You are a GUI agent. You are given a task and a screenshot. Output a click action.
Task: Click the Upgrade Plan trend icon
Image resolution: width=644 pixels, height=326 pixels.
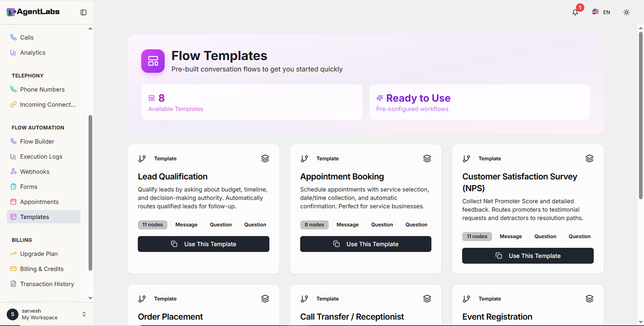point(13,254)
